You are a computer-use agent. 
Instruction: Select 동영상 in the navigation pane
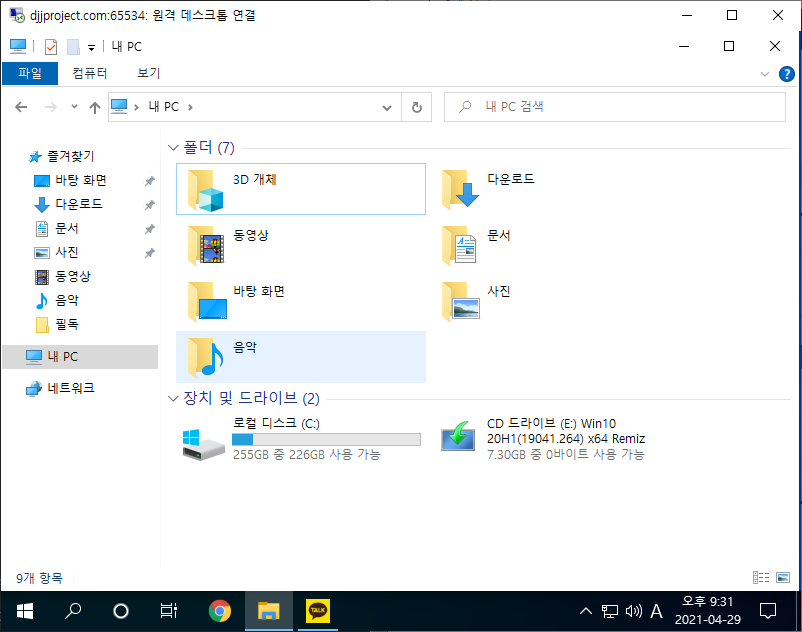click(73, 277)
